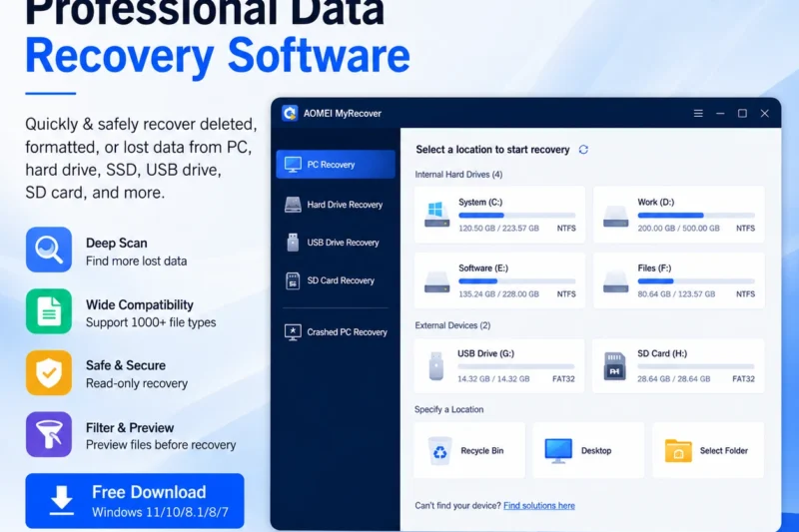
Task: Click the USB Drive (G:) usage bar
Action: tap(515, 366)
